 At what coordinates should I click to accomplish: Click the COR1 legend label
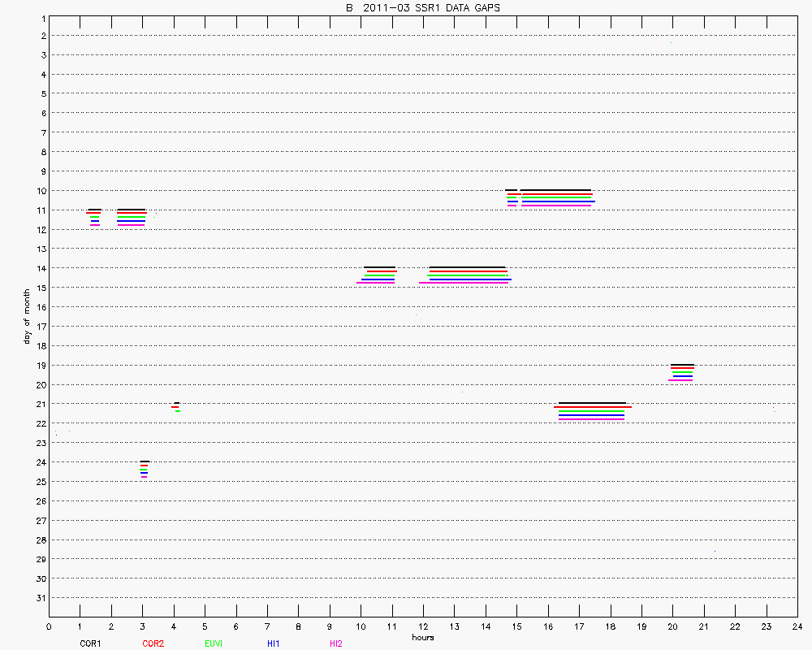(x=90, y=643)
